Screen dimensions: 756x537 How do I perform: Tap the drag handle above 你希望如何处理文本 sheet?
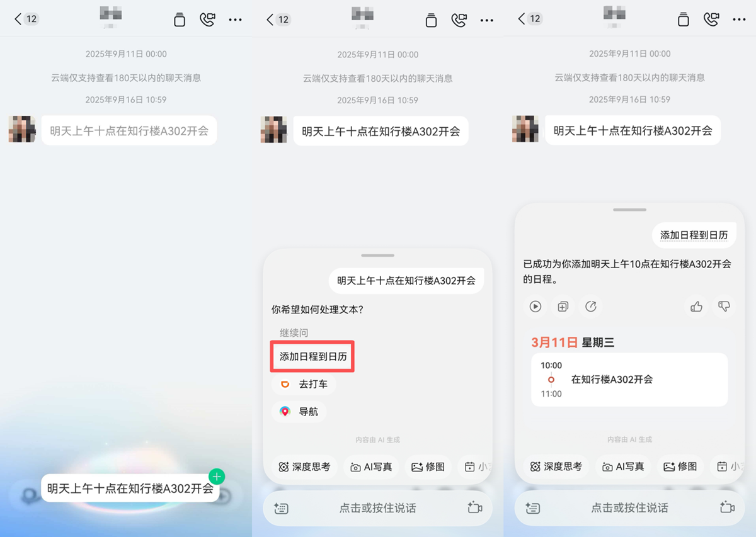pos(377,256)
